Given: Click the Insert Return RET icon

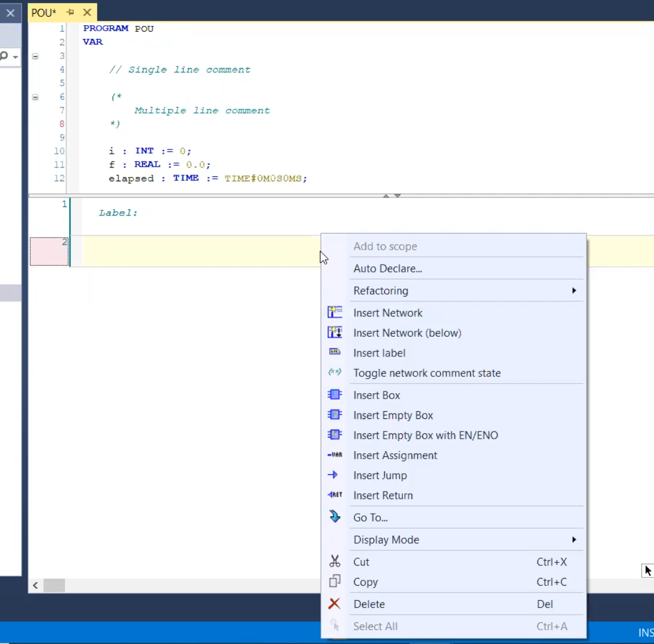Looking at the screenshot, I should point(335,495).
